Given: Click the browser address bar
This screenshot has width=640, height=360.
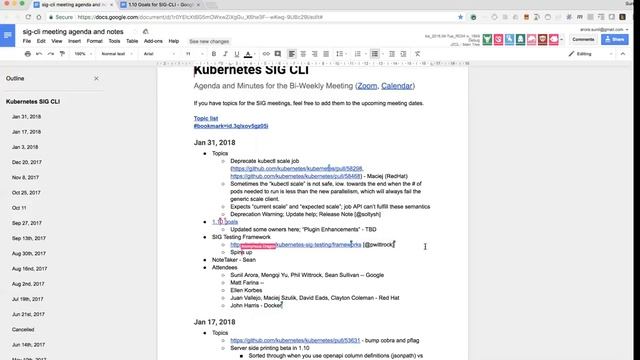Looking at the screenshot, I should (253, 17).
